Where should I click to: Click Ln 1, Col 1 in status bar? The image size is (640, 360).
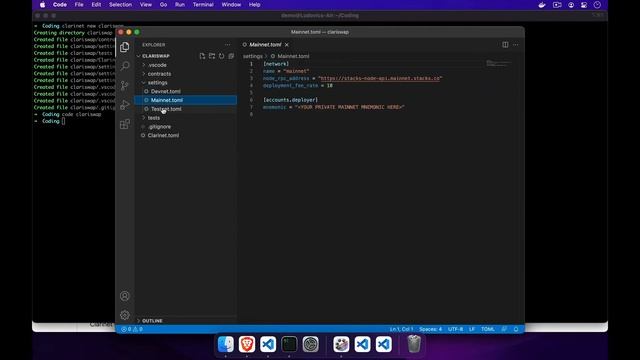coord(401,329)
